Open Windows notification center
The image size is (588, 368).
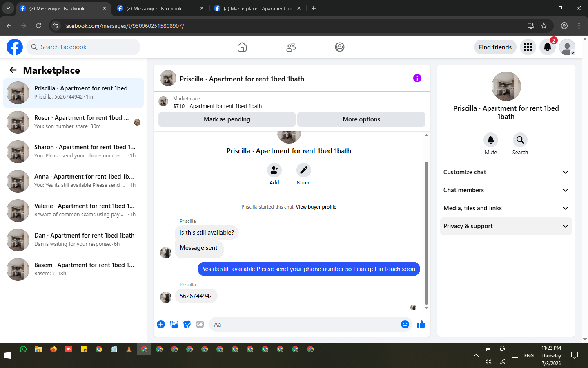(575, 355)
